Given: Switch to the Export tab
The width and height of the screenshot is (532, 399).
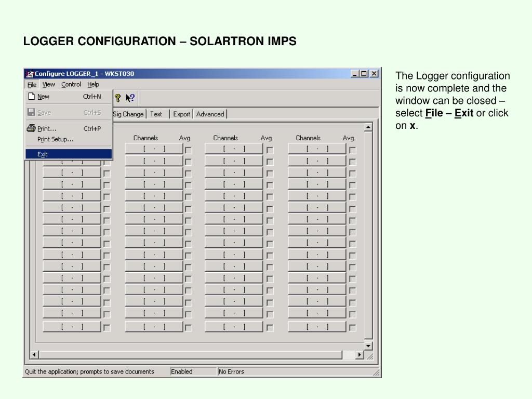Looking at the screenshot, I should point(181,114).
